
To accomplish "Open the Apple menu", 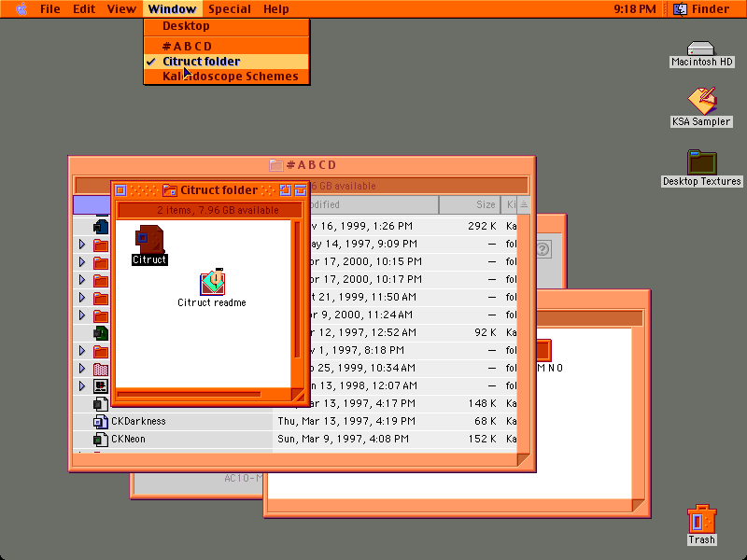I will click(x=21, y=8).
